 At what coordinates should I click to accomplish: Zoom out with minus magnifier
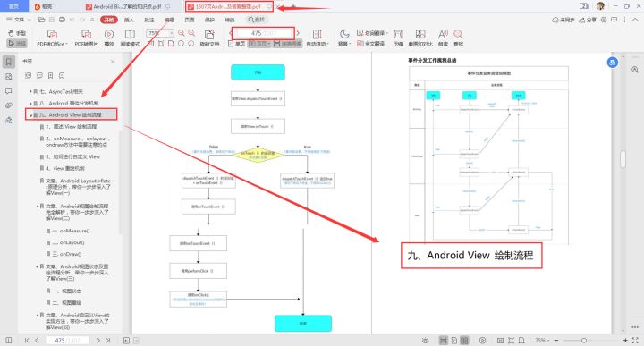(x=181, y=33)
